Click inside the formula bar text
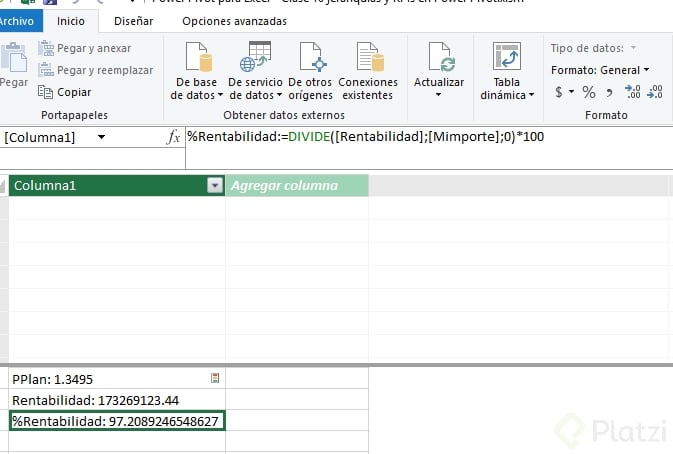Image resolution: width=673 pixels, height=454 pixels. [x=366, y=137]
